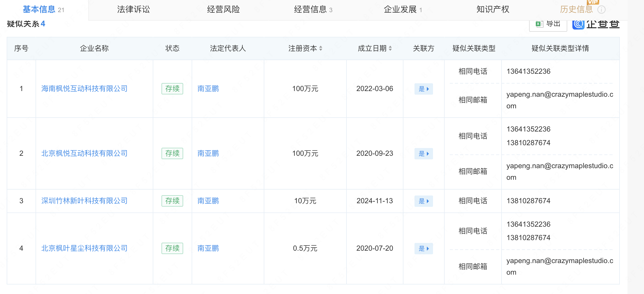Image resolution: width=644 pixels, height=294 pixels.
Task: Sort the table by 注册资本
Action: point(320,48)
